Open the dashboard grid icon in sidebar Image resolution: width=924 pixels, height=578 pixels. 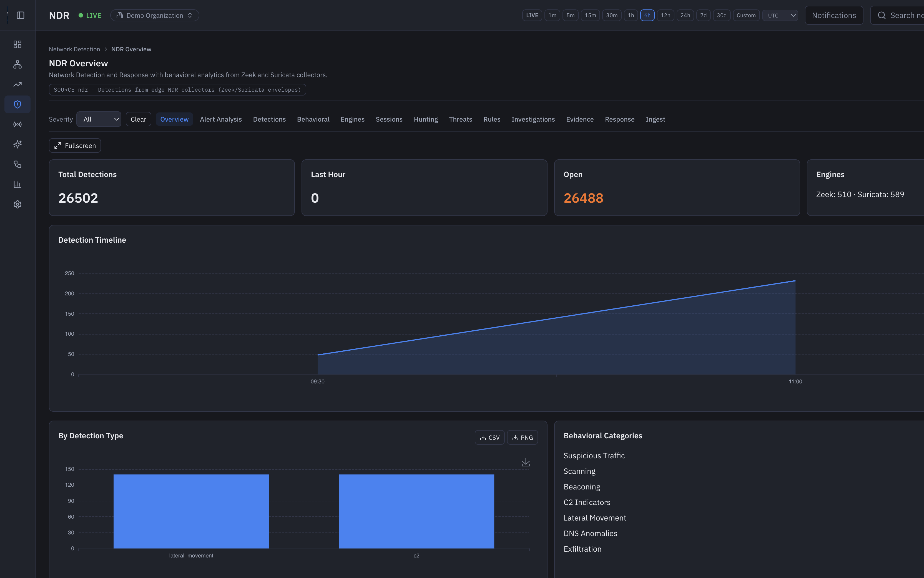[x=17, y=44]
